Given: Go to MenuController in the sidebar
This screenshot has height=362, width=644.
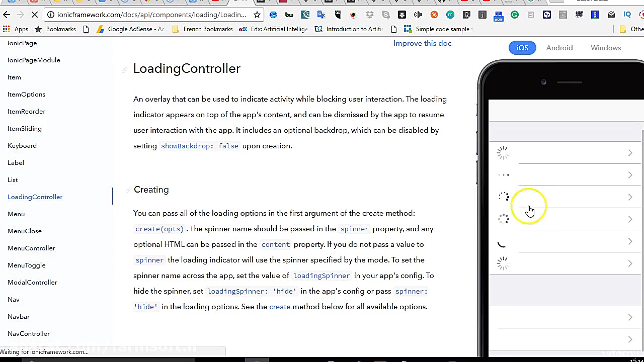Looking at the screenshot, I should (x=31, y=248).
